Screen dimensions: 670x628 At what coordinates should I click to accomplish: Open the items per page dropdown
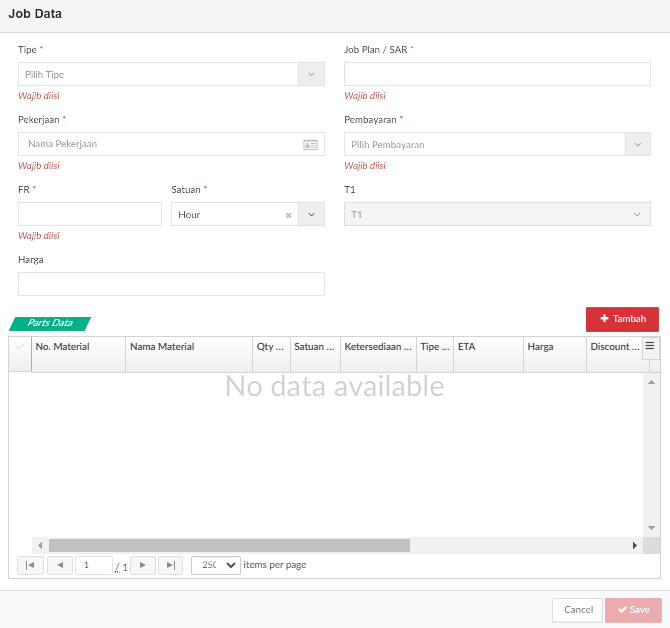216,565
